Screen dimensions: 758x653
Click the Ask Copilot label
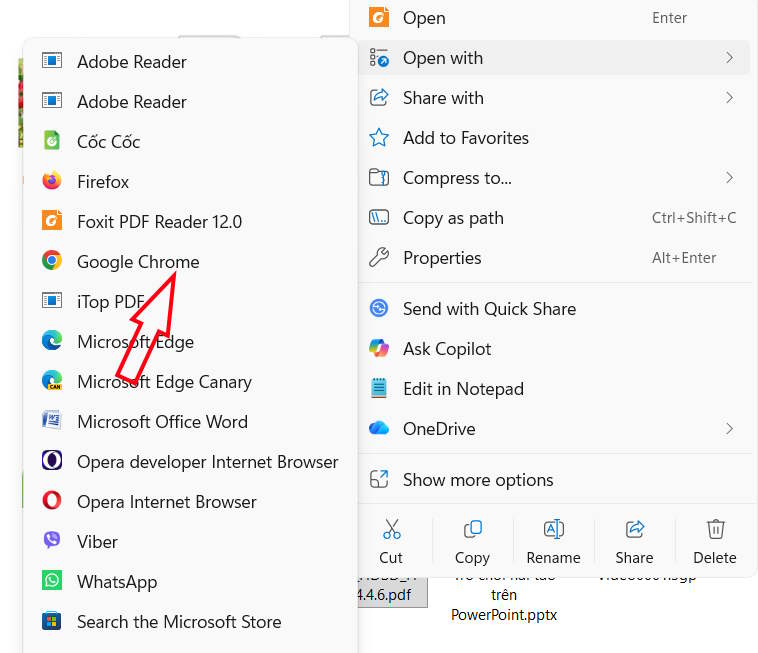point(447,348)
